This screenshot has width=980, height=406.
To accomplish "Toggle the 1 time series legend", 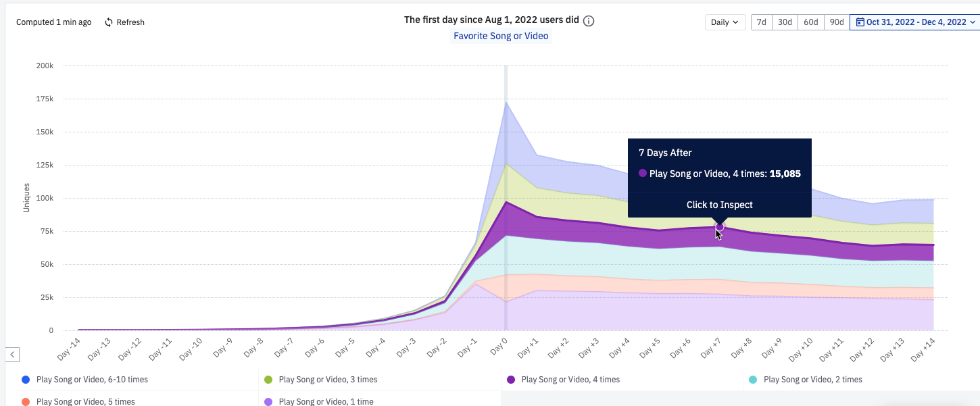I will [x=326, y=401].
